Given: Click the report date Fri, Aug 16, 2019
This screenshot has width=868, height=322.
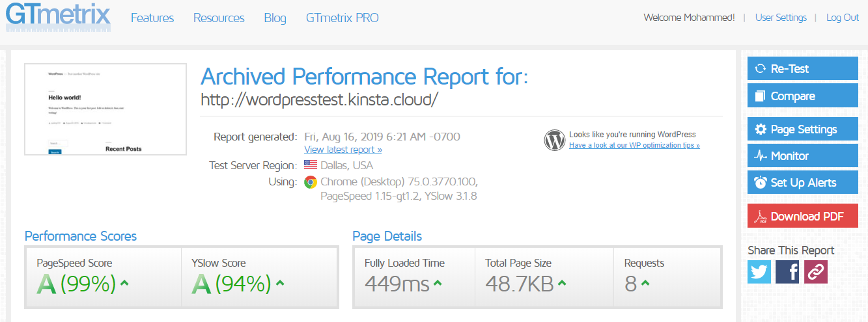Looking at the screenshot, I should 382,137.
